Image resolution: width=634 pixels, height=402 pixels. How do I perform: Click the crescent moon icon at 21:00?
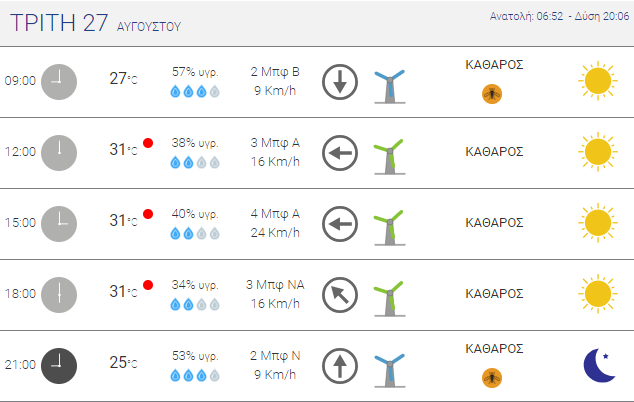[598, 365]
